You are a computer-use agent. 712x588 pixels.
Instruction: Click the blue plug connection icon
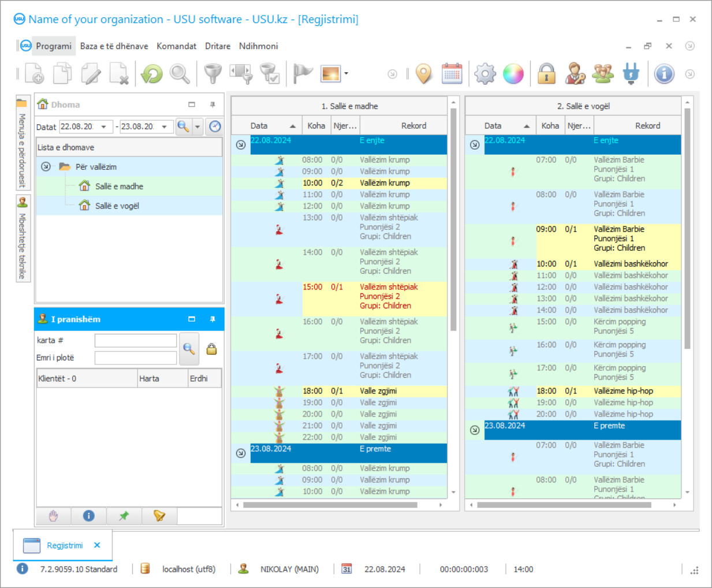click(x=631, y=74)
